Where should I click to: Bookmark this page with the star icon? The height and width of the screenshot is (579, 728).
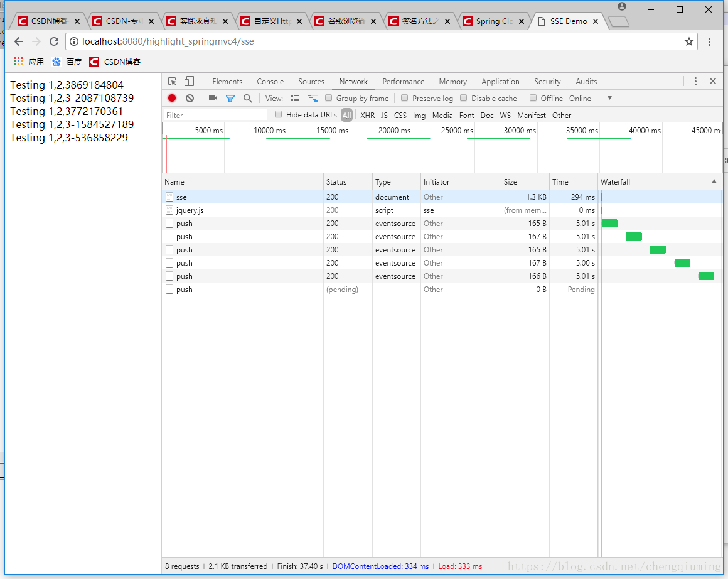tap(689, 41)
